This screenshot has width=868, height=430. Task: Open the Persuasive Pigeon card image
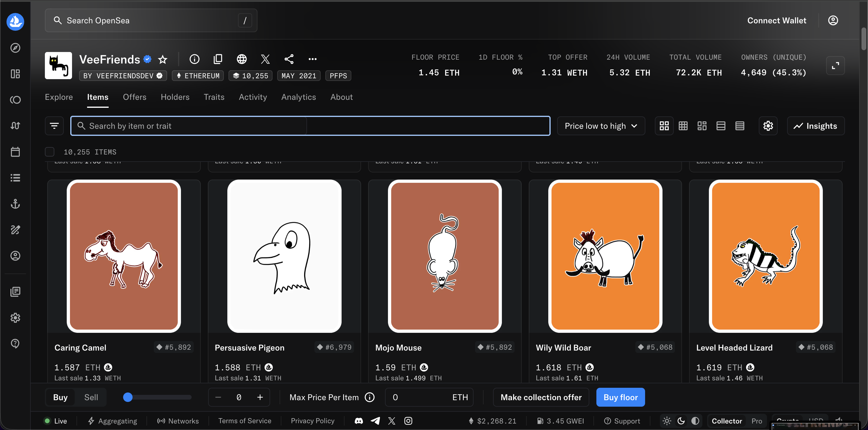(284, 256)
